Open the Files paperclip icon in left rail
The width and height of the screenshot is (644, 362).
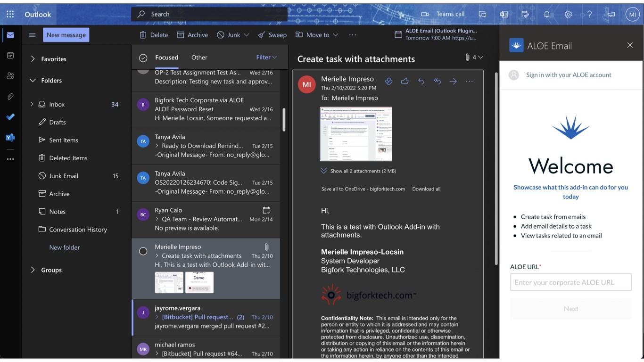point(10,97)
